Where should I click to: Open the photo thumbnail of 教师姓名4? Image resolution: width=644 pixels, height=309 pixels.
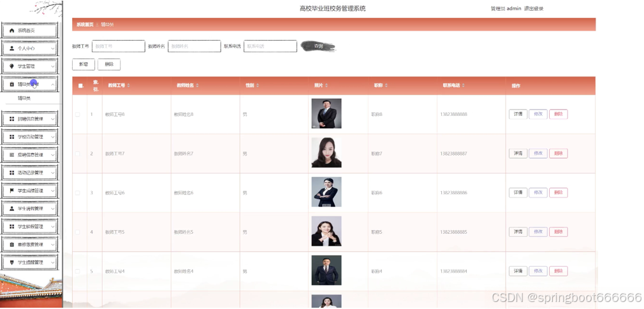326,270
